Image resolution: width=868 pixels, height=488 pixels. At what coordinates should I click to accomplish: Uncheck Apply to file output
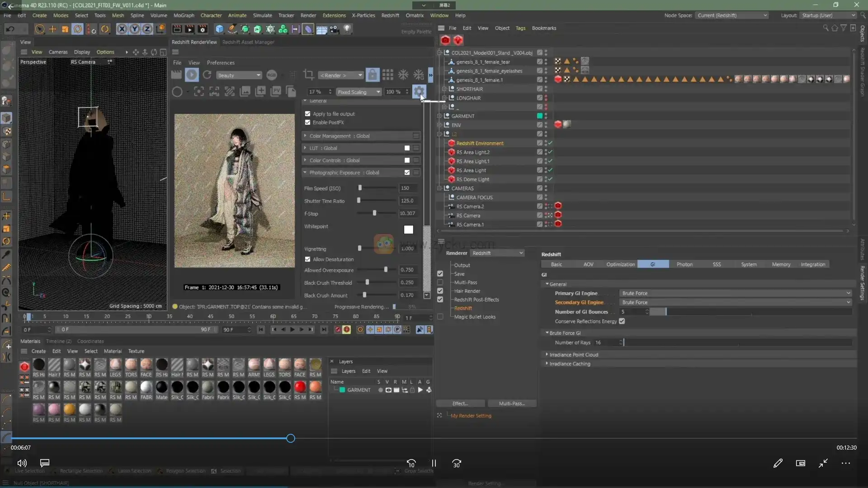click(308, 114)
